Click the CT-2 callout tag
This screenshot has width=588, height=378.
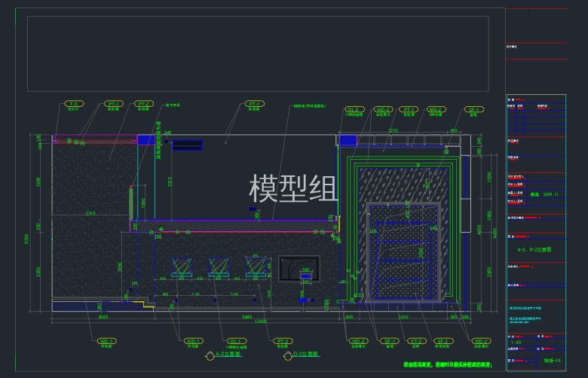click(415, 341)
